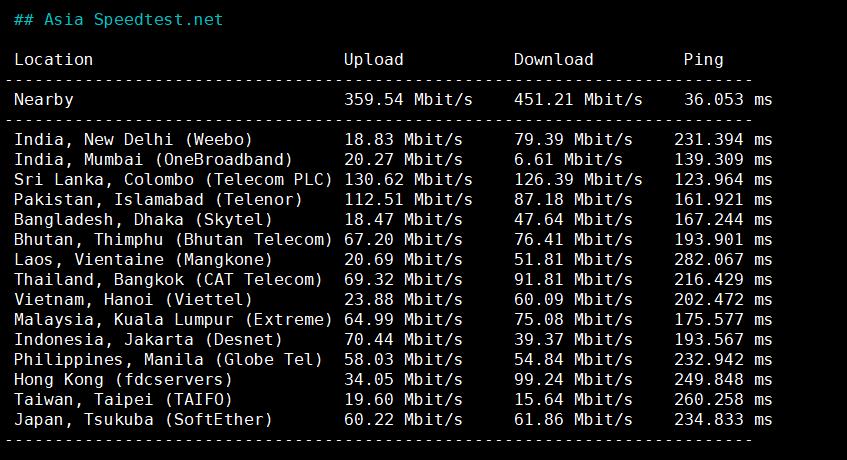Click 'Bhutan, Thimphu (Bhutan Telecom)' row text
Viewport: 847px width, 460px height.
click(173, 239)
